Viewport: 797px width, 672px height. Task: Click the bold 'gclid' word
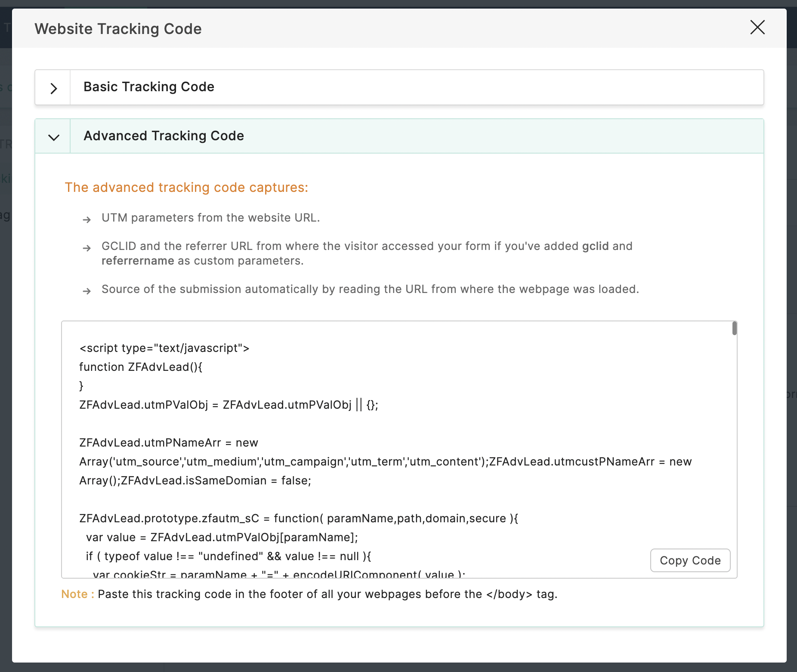(595, 246)
